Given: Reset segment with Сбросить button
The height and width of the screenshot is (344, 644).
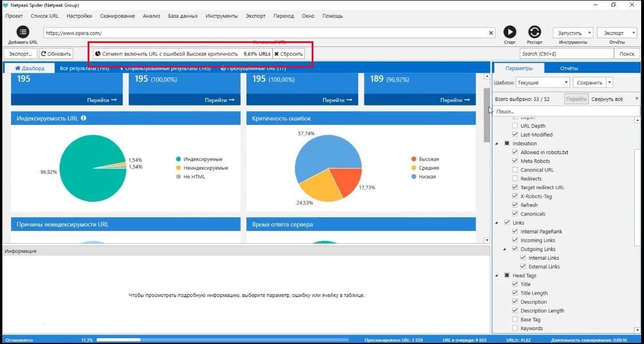Looking at the screenshot, I should coord(288,54).
